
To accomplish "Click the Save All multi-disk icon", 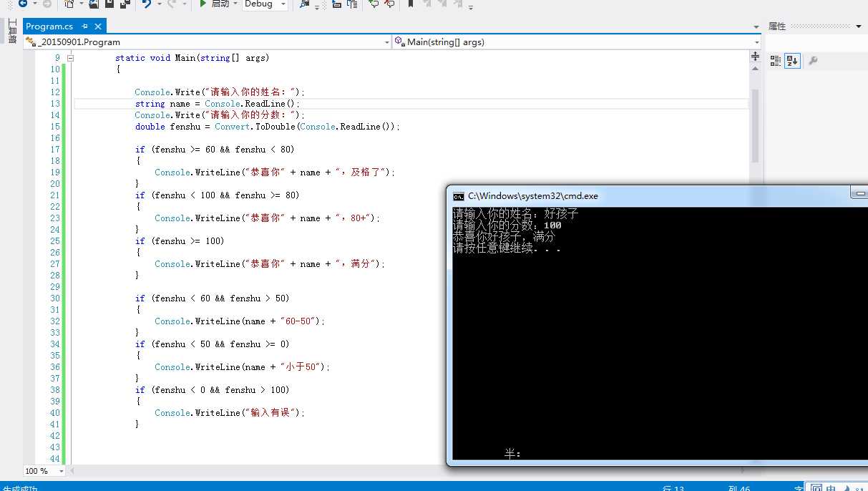I will point(125,4).
